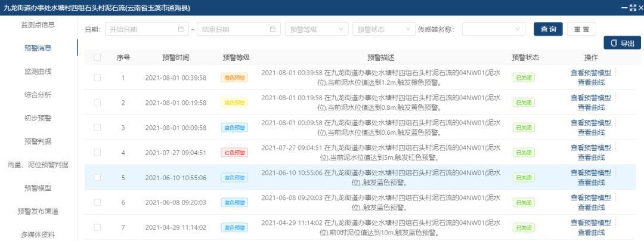Click description text mentioning 1.2m 橙色预警
This screenshot has height=241, width=644.
point(380,78)
